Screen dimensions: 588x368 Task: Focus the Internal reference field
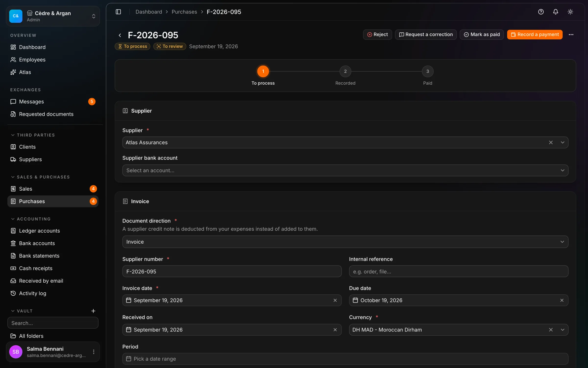click(x=458, y=271)
